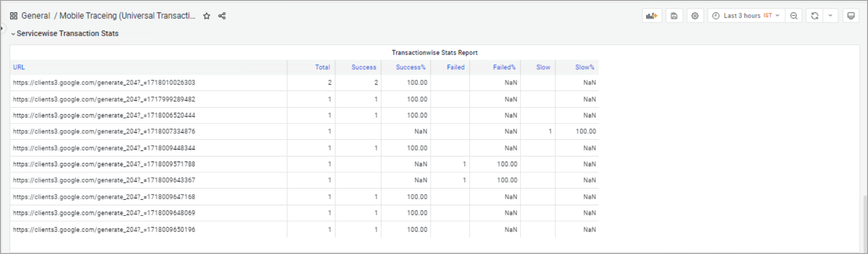Screen dimensions: 868x254
Task: Save the dashboard with disk icon
Action: (674, 16)
